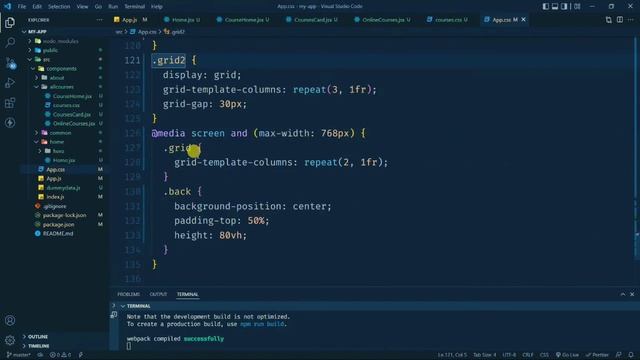
Task: Open the Edit menu
Action: tap(37, 7)
